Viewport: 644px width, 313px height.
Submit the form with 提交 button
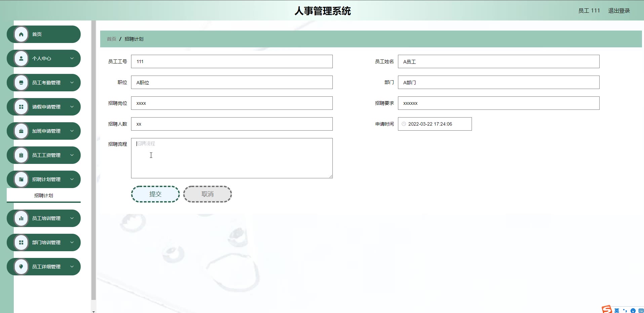(155, 194)
